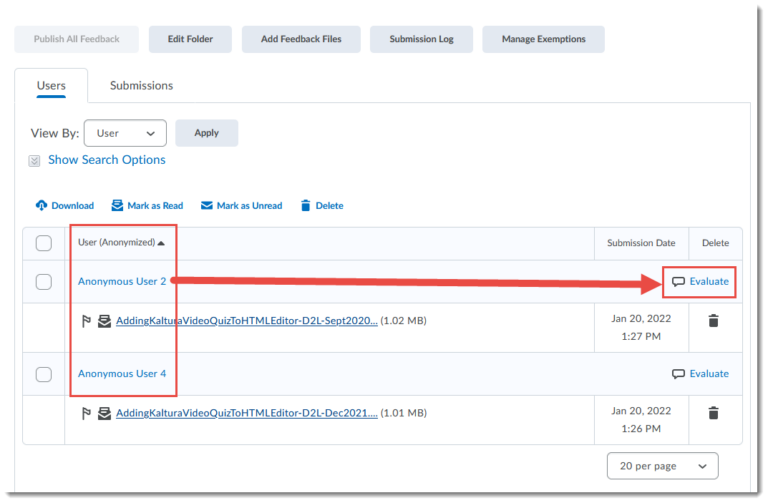Click the flag icon on the Dec2021 file
The width and height of the screenshot is (768, 503).
pyautogui.click(x=86, y=412)
